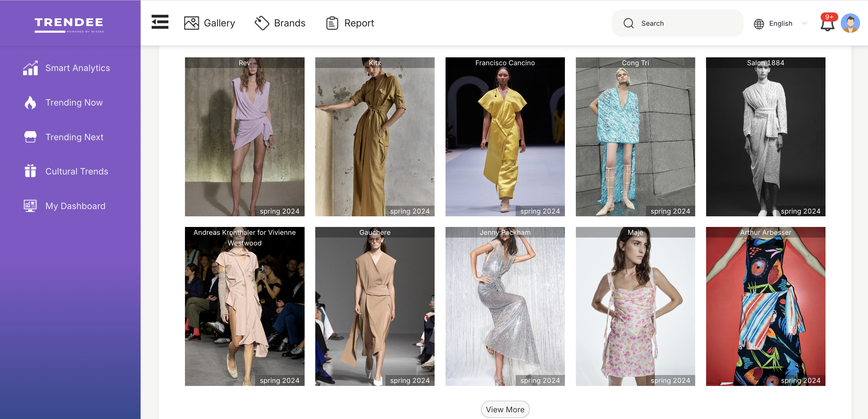Click the Smart Analytics chart icon
The image size is (868, 419).
click(x=30, y=68)
